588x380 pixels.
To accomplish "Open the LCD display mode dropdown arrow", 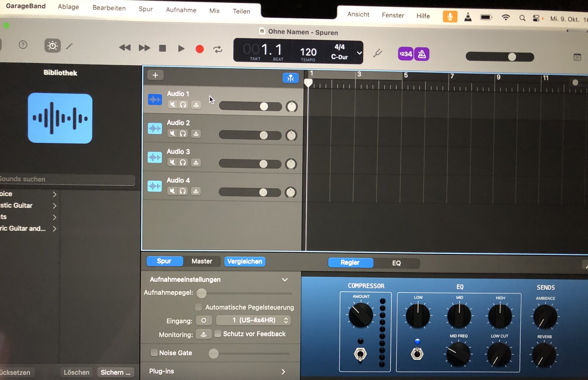I will [359, 53].
